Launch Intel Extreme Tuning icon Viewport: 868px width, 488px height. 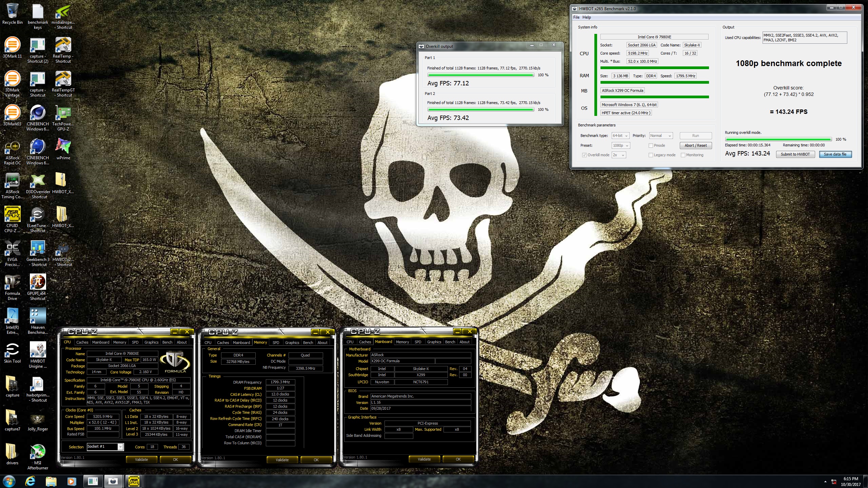(x=12, y=321)
